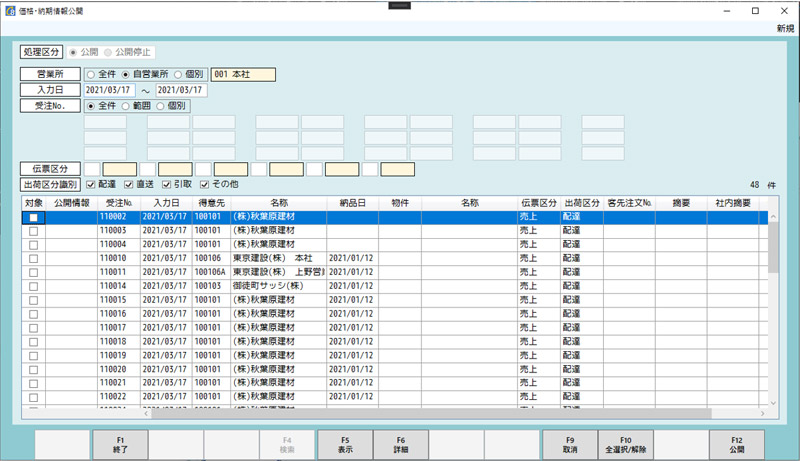Screen dimensions: 800x461
Task: Click the 納品日 column header
Action: 353,203
